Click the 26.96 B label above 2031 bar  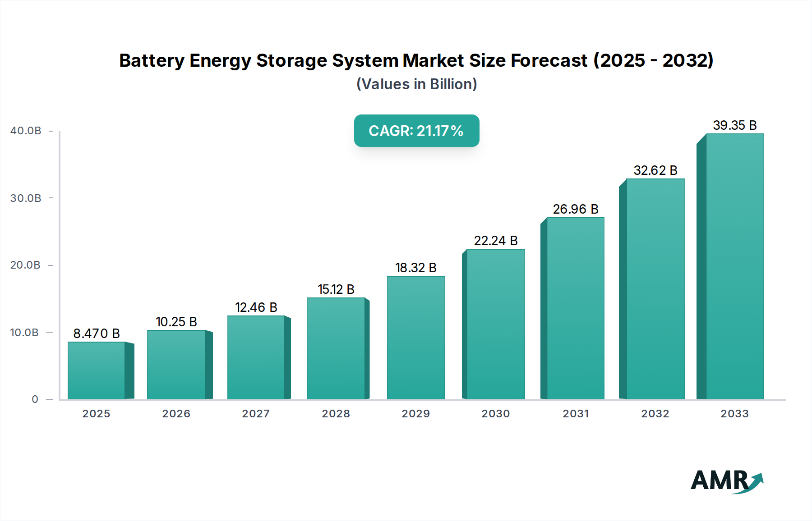point(576,208)
